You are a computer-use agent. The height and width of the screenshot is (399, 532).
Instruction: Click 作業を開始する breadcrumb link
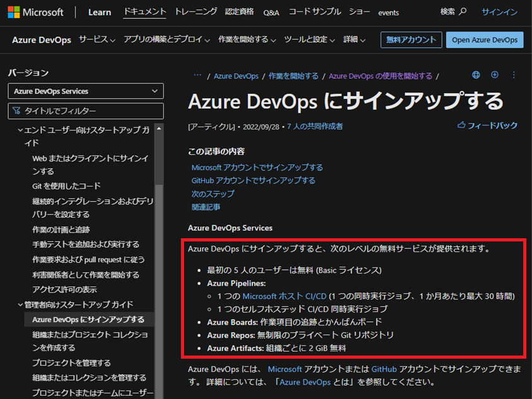[x=294, y=76]
